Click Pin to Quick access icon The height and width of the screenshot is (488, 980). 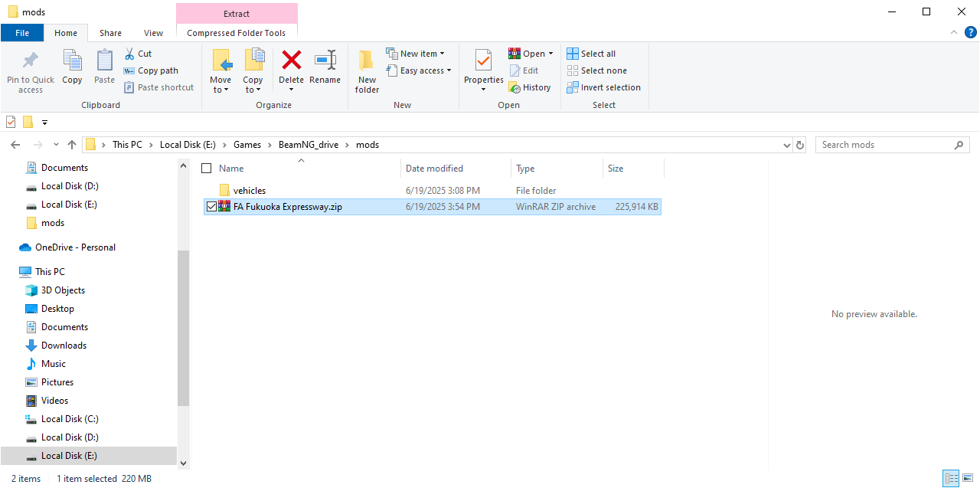coord(31,61)
